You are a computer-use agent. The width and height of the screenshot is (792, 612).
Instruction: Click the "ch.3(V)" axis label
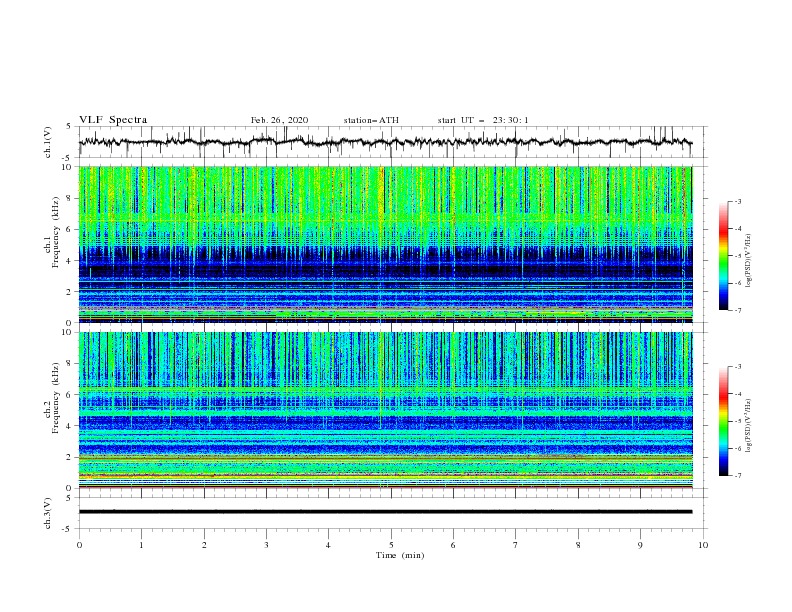tap(48, 513)
